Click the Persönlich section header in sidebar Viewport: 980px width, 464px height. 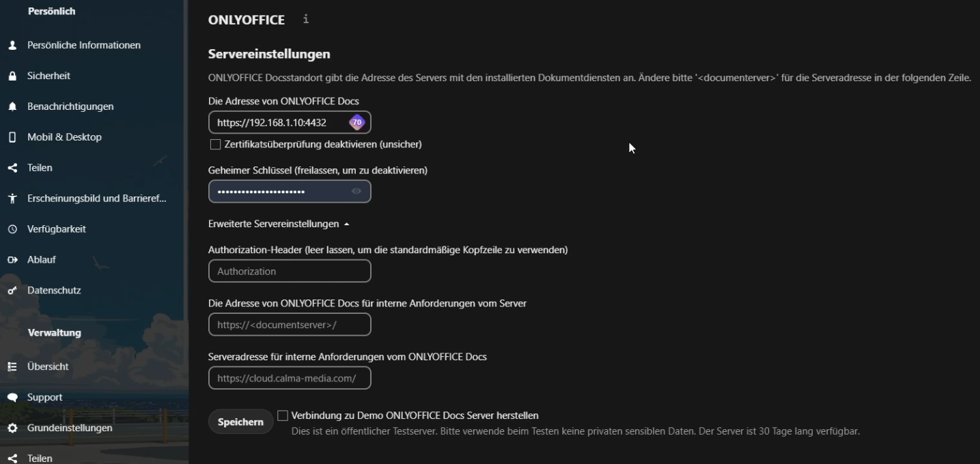tap(52, 11)
